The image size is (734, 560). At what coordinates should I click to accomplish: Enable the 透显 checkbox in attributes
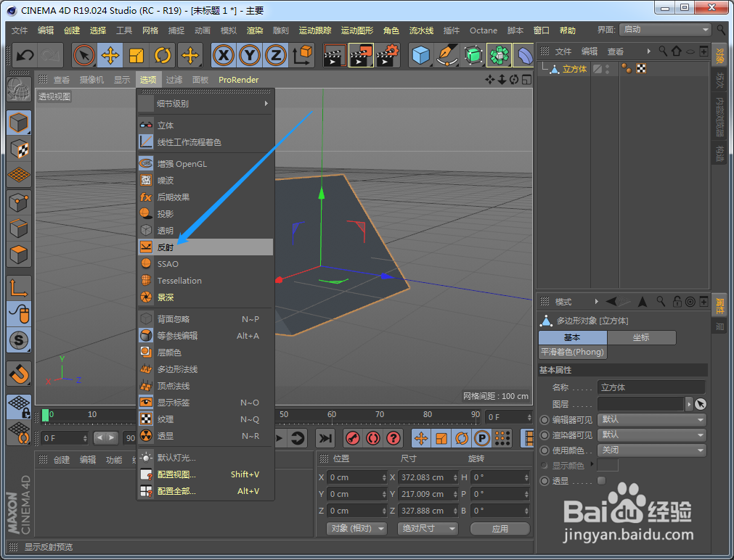[602, 480]
